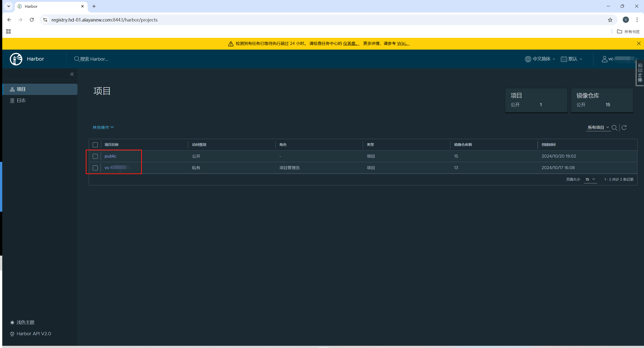Reload the browser page
The height and width of the screenshot is (348, 644).
32,20
